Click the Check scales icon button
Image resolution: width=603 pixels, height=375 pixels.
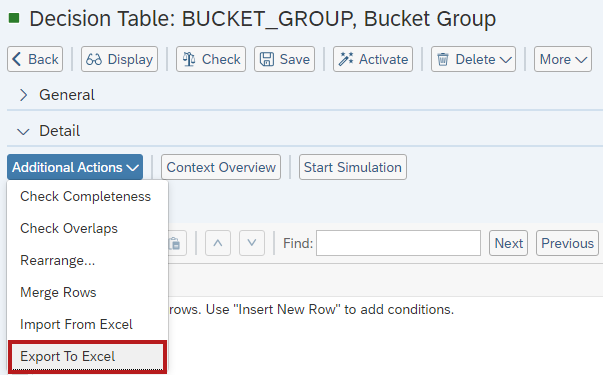(x=211, y=59)
